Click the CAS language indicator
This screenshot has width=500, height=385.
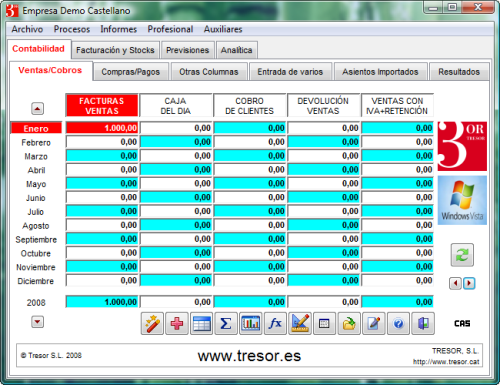[462, 323]
